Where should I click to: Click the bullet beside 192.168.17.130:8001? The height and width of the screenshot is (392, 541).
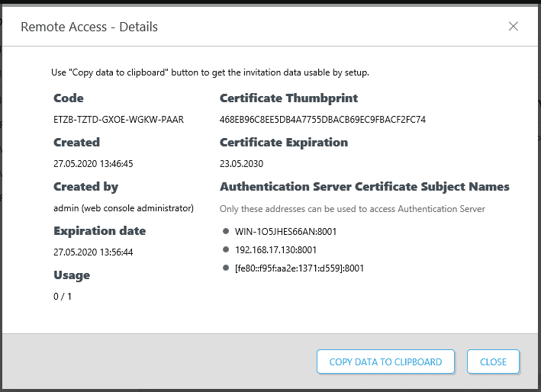pyautogui.click(x=226, y=249)
